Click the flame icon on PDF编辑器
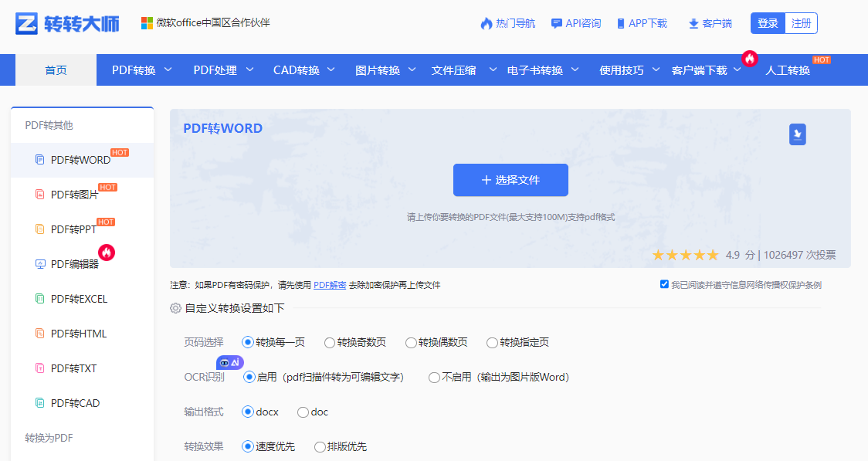The height and width of the screenshot is (461, 868). click(107, 252)
